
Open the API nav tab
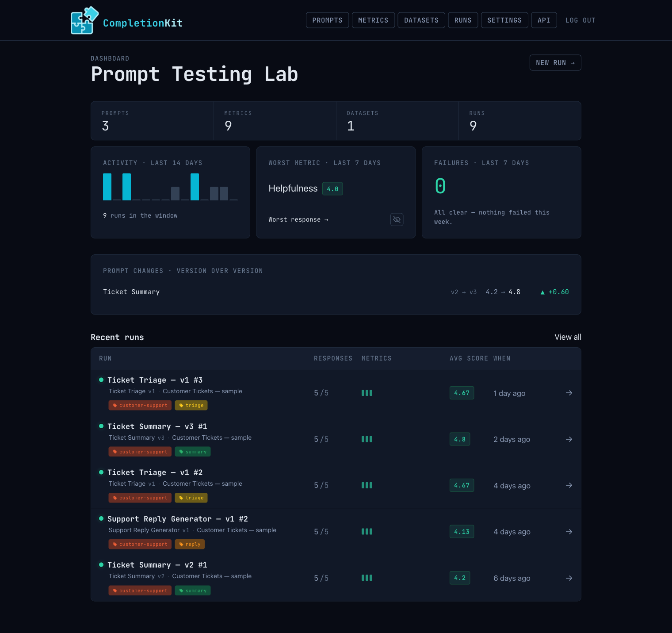[544, 20]
